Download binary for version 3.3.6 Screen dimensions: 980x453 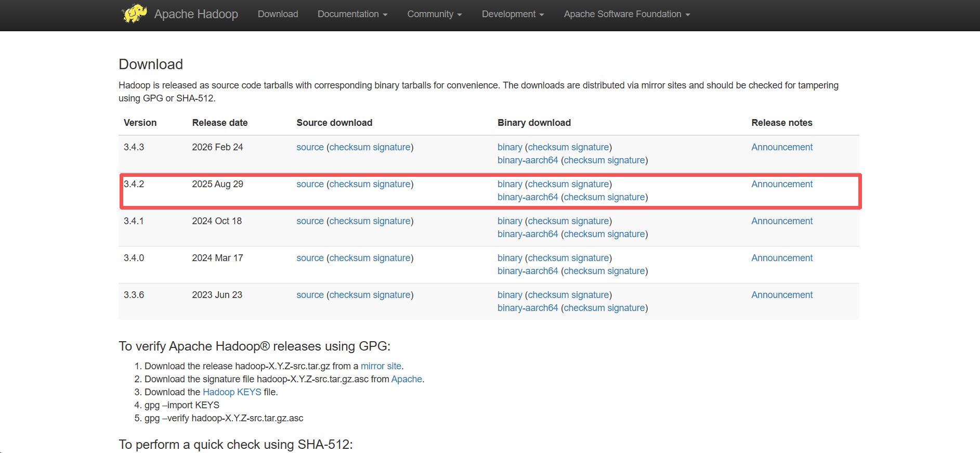coord(509,295)
